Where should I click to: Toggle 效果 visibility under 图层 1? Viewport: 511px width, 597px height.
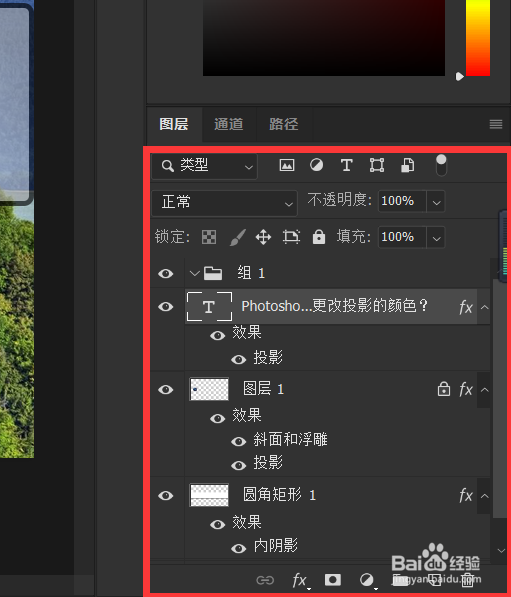coord(217,418)
